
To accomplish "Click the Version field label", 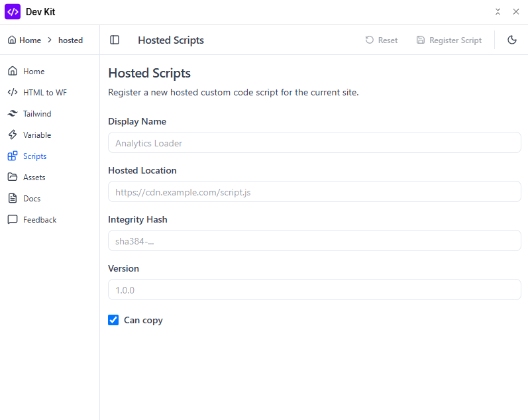I will point(123,268).
